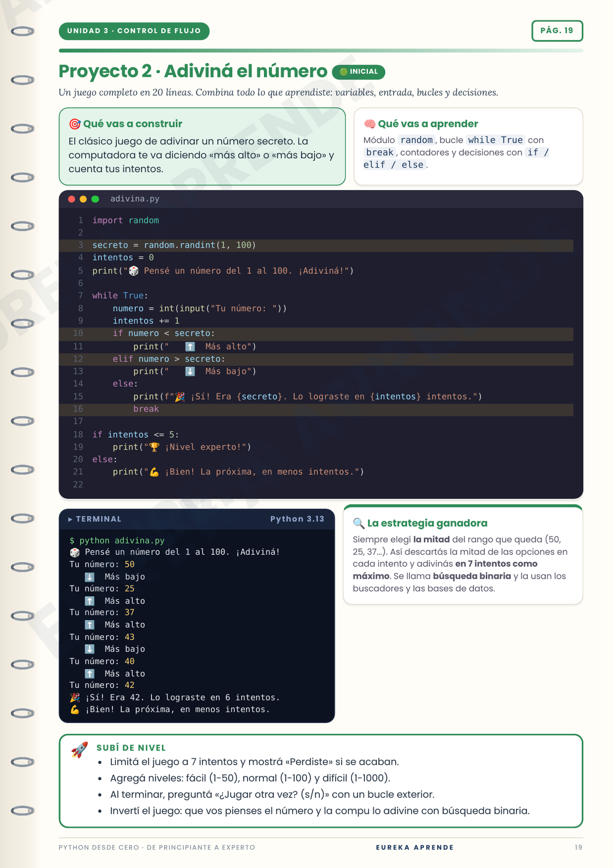Screen dimensions: 615x868
Task: Click the red dot in adivina.py window
Action: (x=72, y=199)
